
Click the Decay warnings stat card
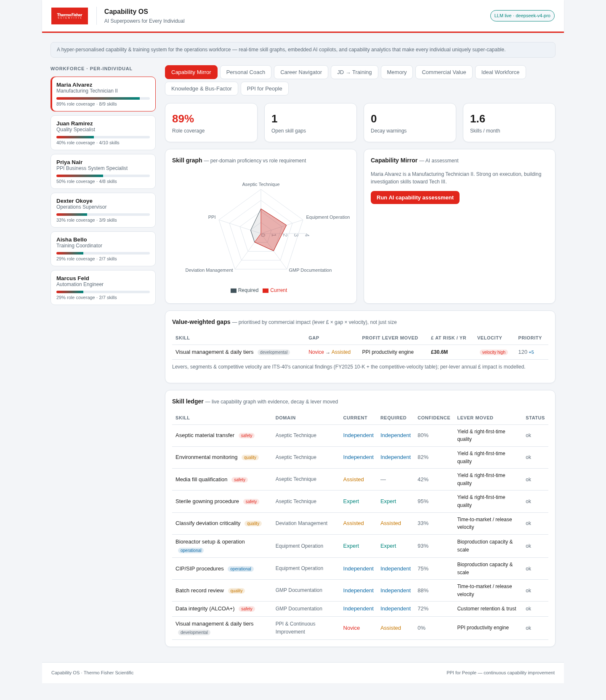410,123
